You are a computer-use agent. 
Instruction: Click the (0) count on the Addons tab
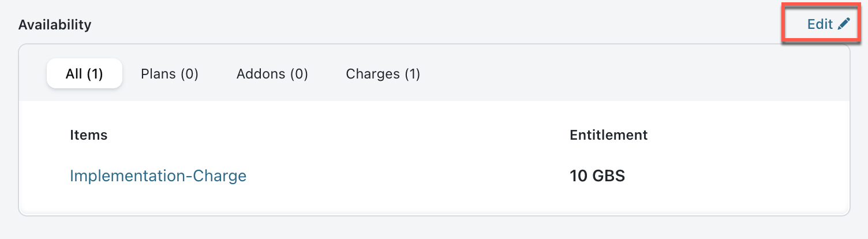[x=298, y=74]
